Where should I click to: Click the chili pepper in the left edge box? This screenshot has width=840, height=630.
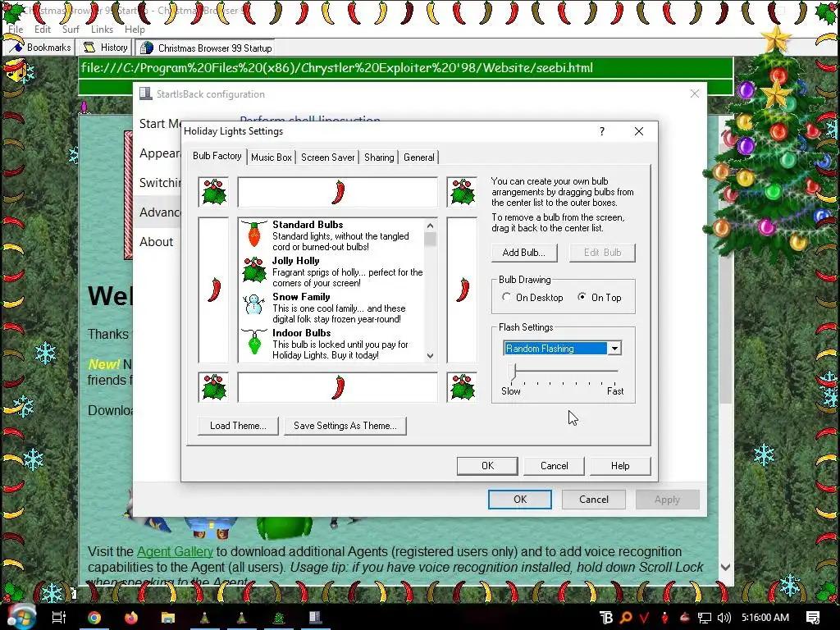pyautogui.click(x=214, y=290)
